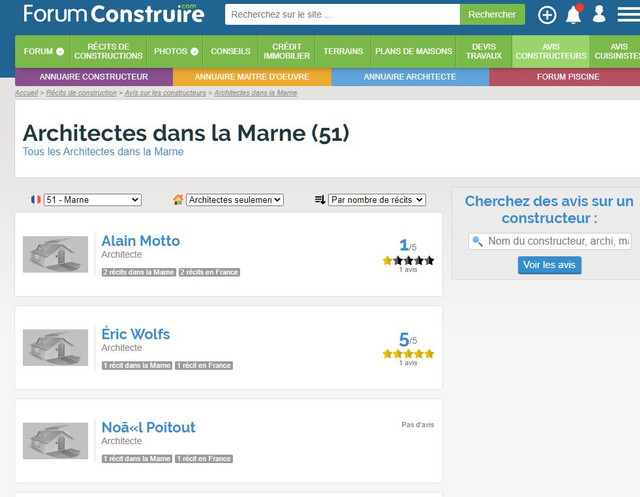The height and width of the screenshot is (497, 640).
Task: Click the user profile icon
Action: pyautogui.click(x=599, y=15)
